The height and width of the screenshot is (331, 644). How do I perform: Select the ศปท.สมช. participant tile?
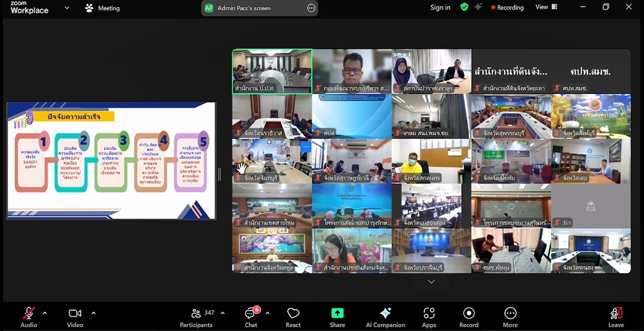591,71
